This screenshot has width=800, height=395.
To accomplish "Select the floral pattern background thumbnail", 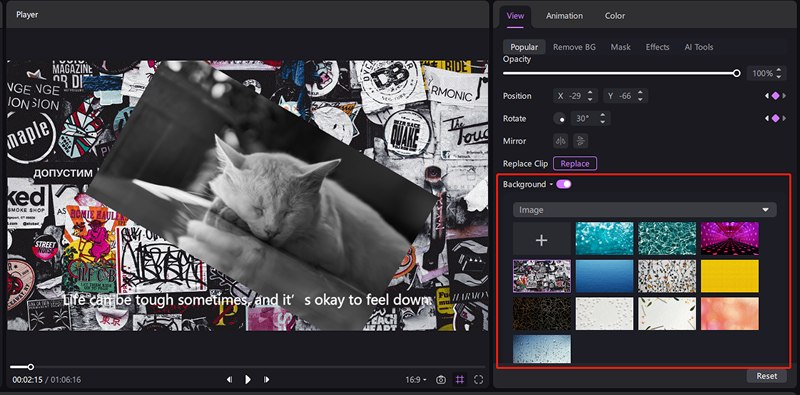I will tap(667, 276).
